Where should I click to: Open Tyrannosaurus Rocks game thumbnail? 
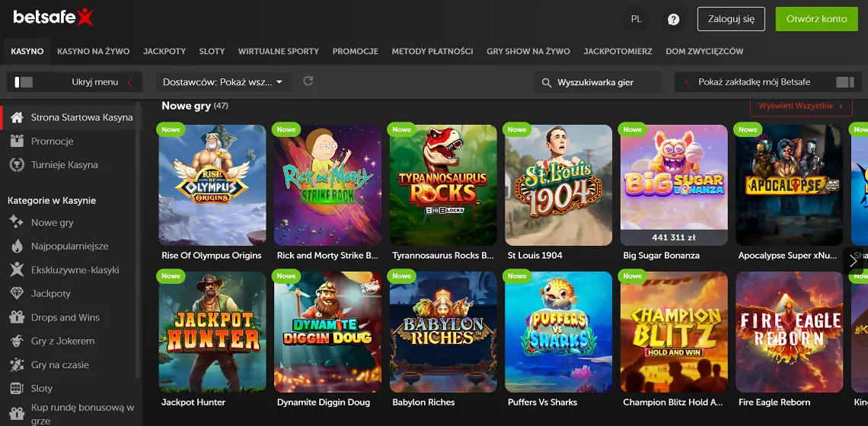pyautogui.click(x=443, y=185)
